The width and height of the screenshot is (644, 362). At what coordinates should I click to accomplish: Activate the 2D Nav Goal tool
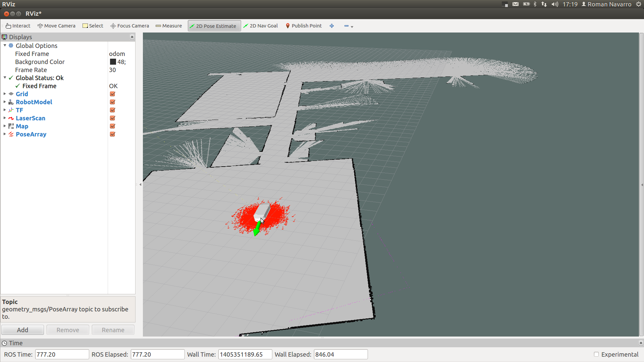[x=261, y=26]
